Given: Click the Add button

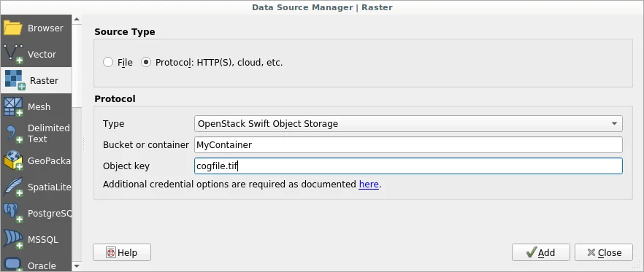Looking at the screenshot, I should pos(540,252).
